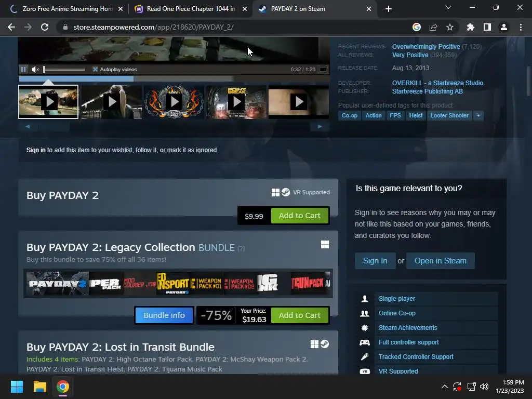Unmute the video sound icon
Image resolution: width=532 pixels, height=399 pixels.
(35, 70)
